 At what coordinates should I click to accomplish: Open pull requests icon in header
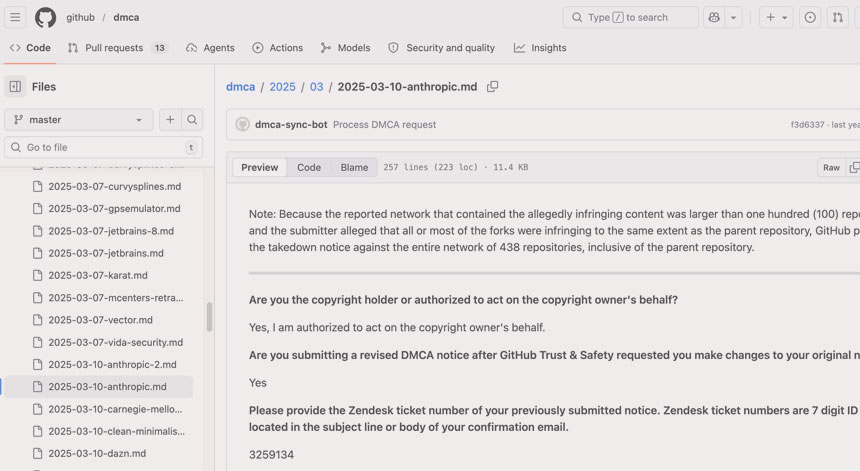(838, 17)
